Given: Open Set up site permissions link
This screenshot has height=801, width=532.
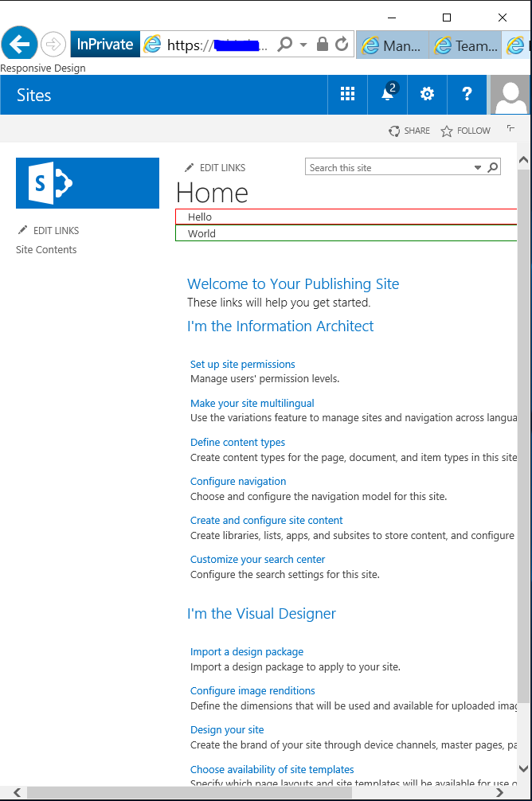Looking at the screenshot, I should [243, 364].
